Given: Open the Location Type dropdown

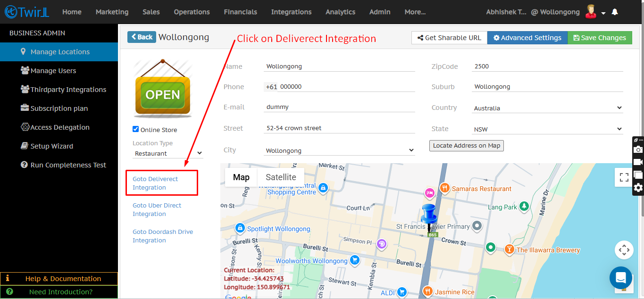Looking at the screenshot, I should click(x=168, y=153).
